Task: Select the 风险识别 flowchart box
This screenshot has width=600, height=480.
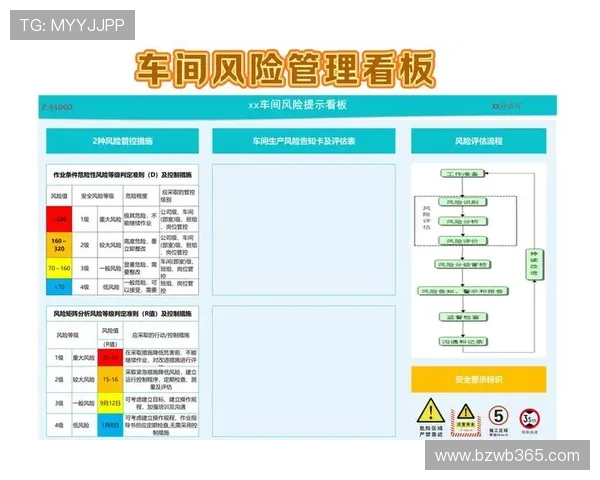Action: pos(463,202)
